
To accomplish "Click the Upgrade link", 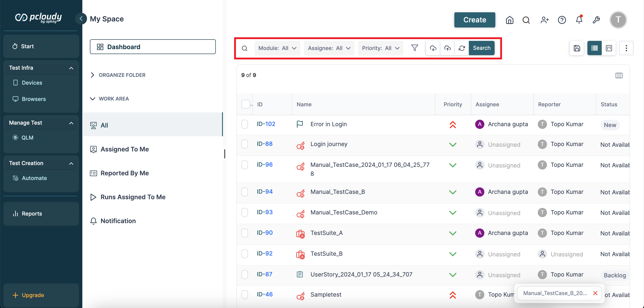I will tap(28, 295).
